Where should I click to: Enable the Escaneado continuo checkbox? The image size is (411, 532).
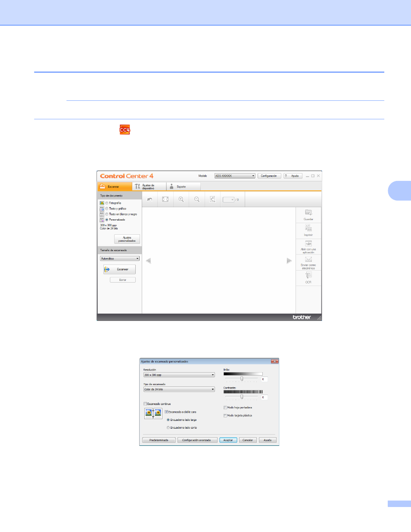click(145, 404)
